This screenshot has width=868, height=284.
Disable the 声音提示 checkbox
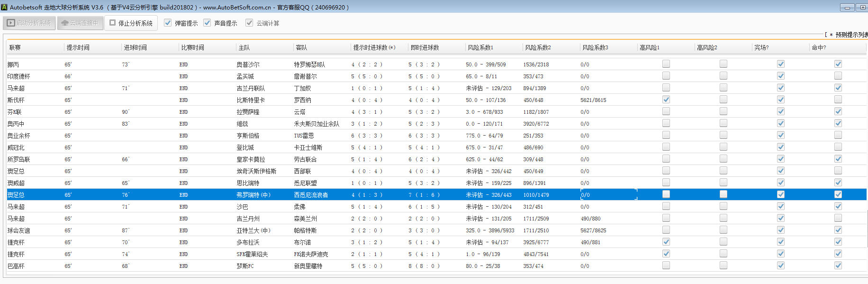(207, 23)
